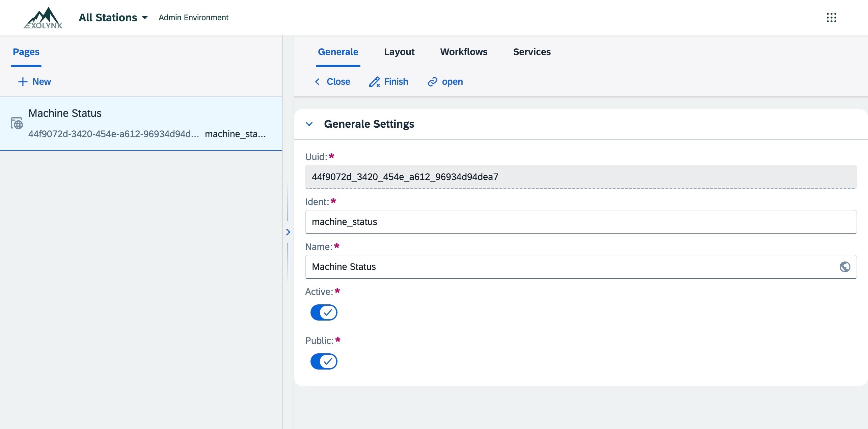Click the Finish button label

396,82
